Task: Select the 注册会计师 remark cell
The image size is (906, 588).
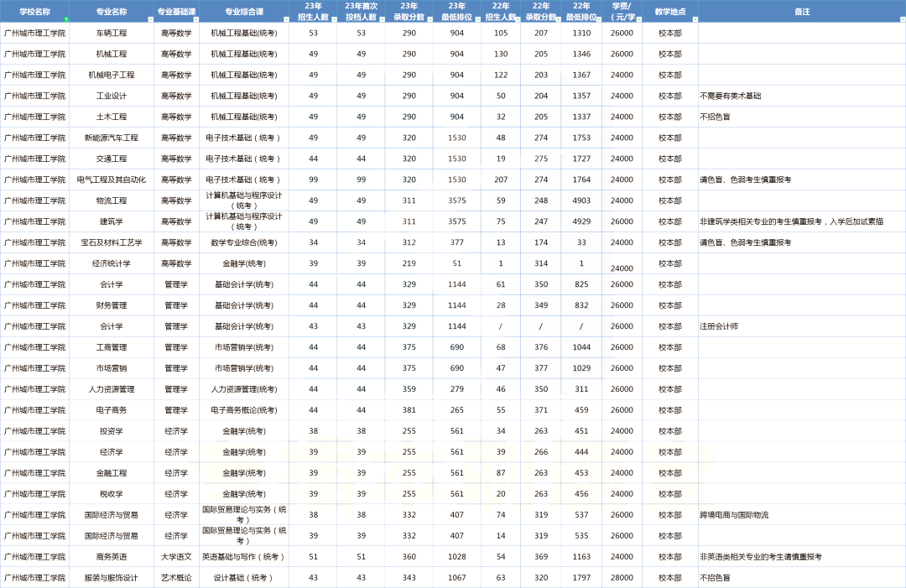Action: [719, 326]
